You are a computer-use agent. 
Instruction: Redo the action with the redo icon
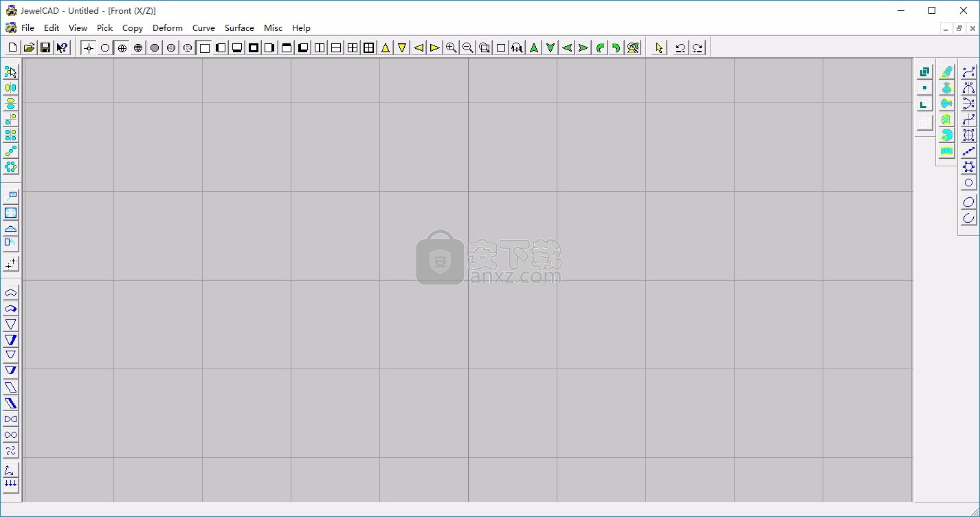point(697,47)
